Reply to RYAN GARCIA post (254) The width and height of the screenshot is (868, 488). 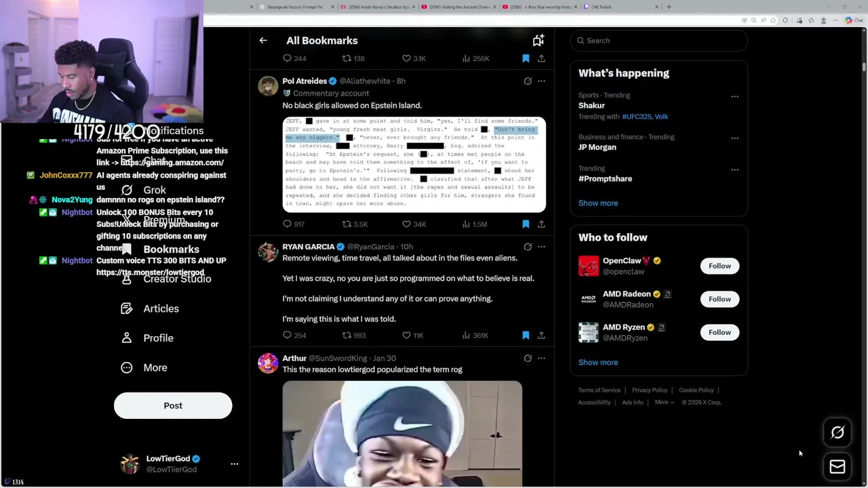coord(294,335)
